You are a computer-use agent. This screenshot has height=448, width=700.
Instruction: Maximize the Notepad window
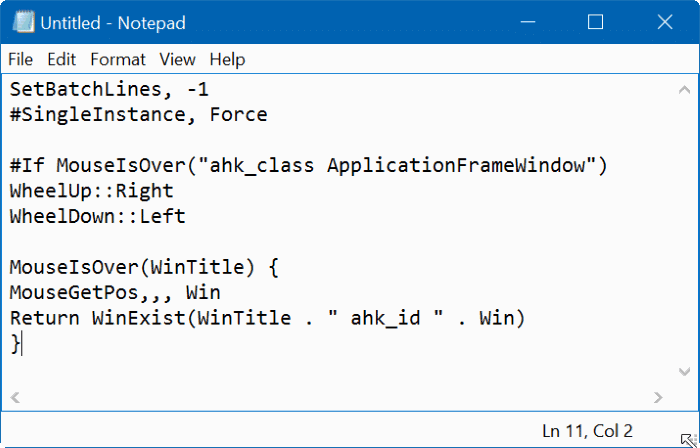click(595, 21)
